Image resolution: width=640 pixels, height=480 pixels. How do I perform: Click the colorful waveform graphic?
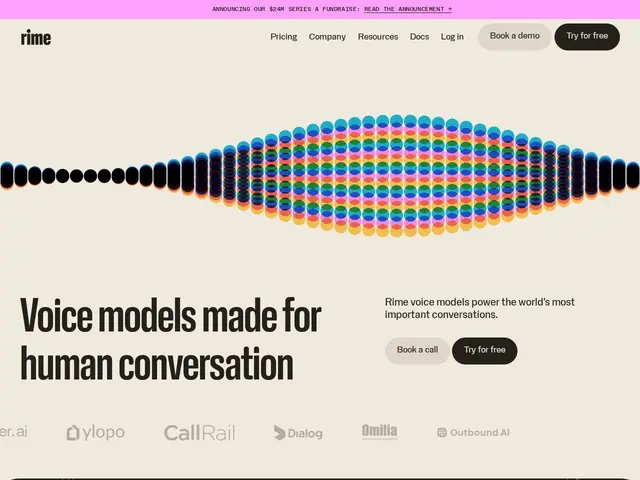(x=320, y=176)
